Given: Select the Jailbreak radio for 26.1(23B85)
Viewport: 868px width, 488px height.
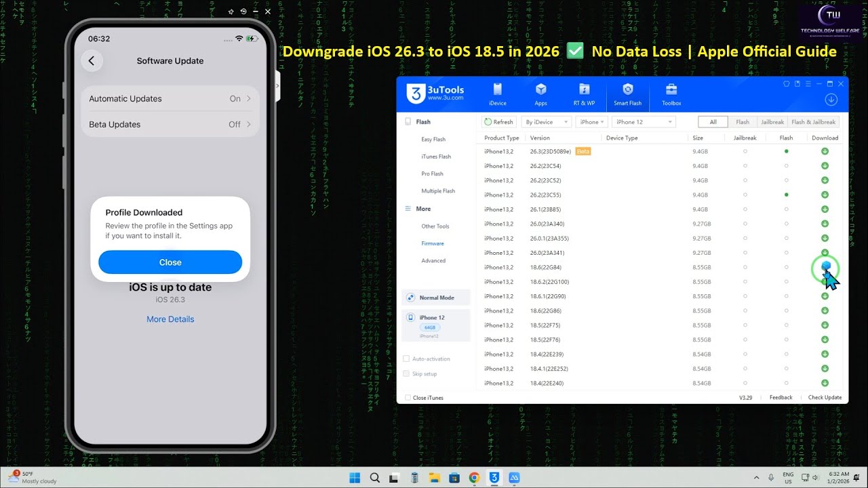Looking at the screenshot, I should (745, 209).
